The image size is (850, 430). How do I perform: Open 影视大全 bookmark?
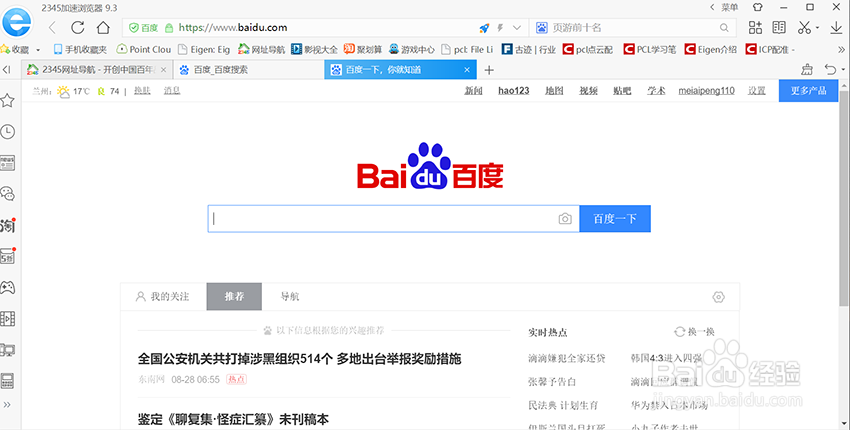314,49
